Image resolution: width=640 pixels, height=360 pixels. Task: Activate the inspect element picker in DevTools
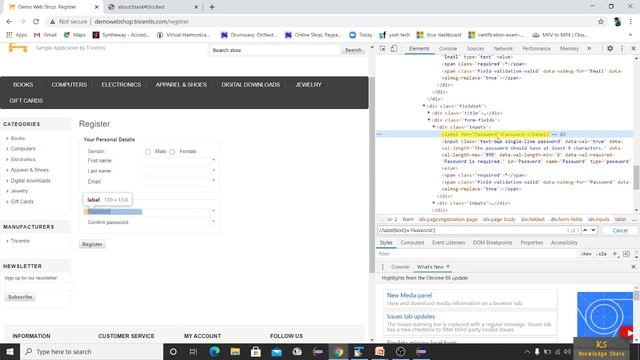pos(382,49)
